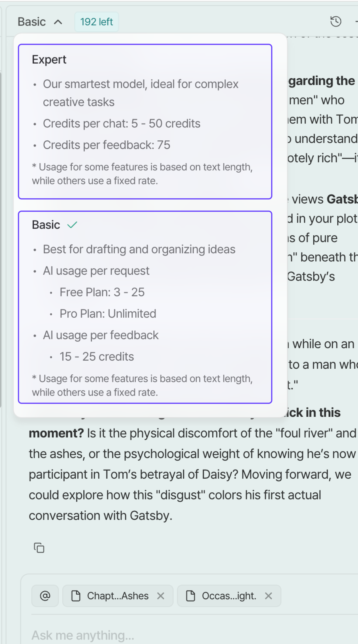Open the Chapt...Ashes attachment chip
Viewport: 358px width, 644px height.
tap(117, 596)
